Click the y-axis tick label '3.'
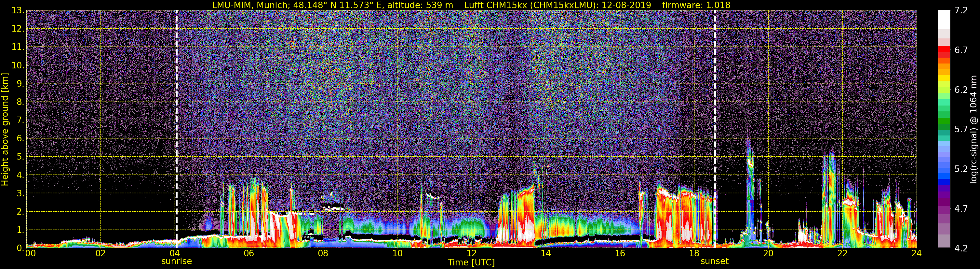The image size is (980, 269). tap(20, 193)
